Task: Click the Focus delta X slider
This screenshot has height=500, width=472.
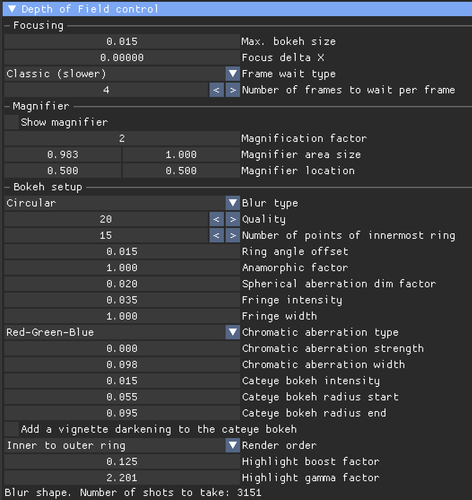Action: click(122, 58)
